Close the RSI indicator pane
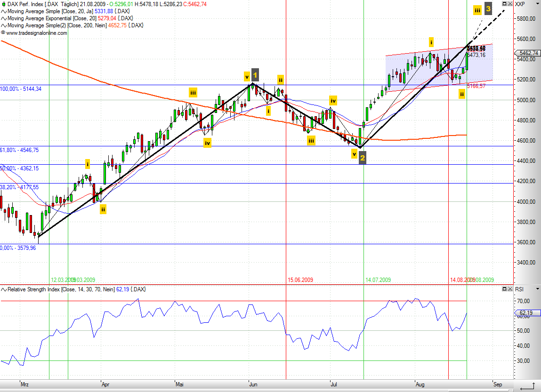 coord(510,289)
